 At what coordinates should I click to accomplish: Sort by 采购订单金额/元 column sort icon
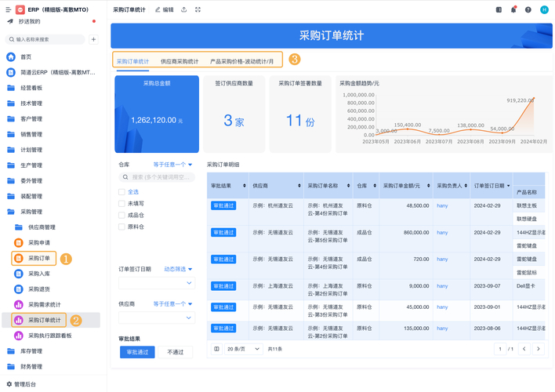(x=428, y=186)
